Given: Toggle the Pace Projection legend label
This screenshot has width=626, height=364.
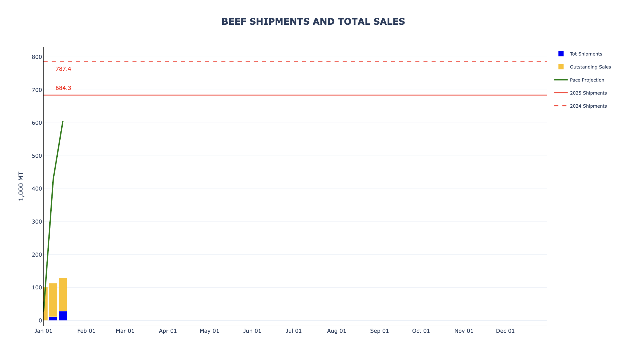Looking at the screenshot, I should pyautogui.click(x=587, y=80).
